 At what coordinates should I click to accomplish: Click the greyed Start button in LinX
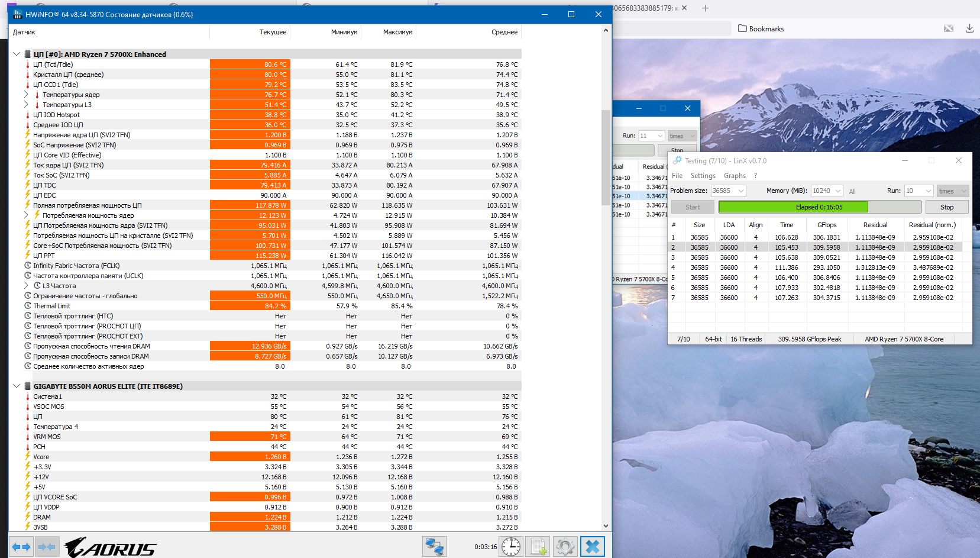(693, 207)
